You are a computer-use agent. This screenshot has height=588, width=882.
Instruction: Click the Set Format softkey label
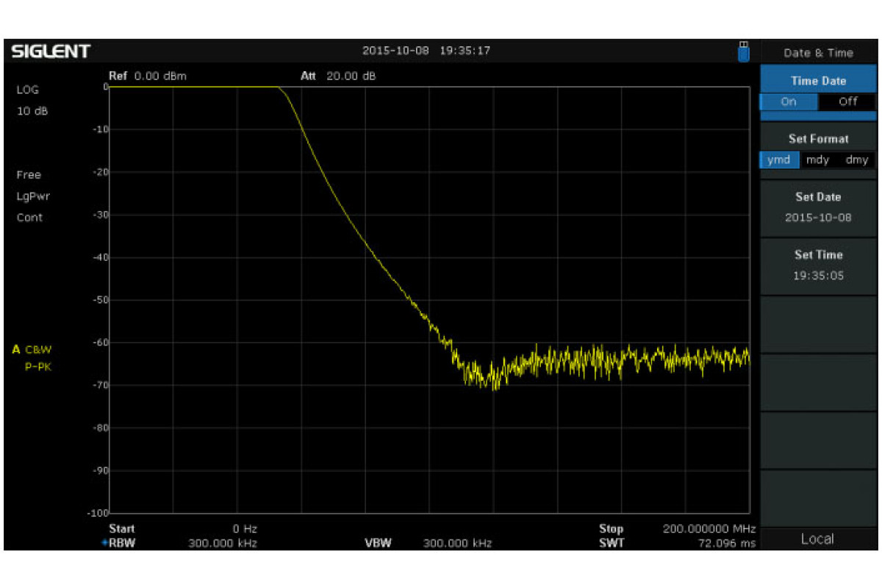[x=818, y=139]
